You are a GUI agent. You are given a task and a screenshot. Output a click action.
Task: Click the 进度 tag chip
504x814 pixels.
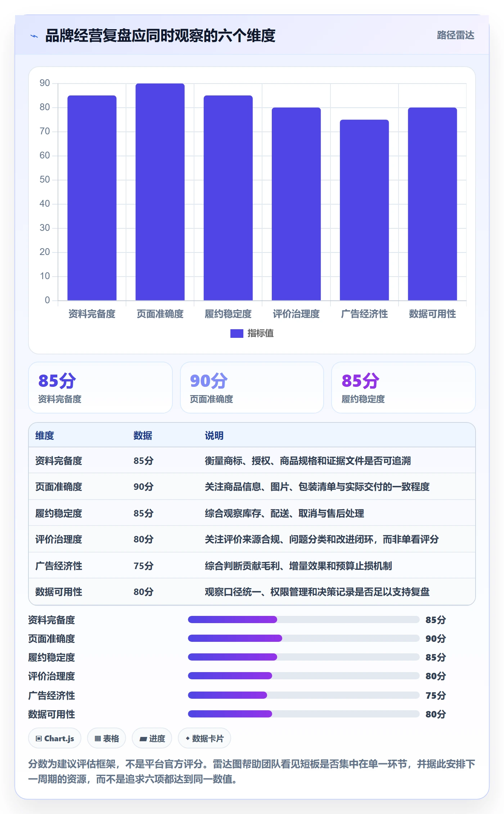point(152,738)
